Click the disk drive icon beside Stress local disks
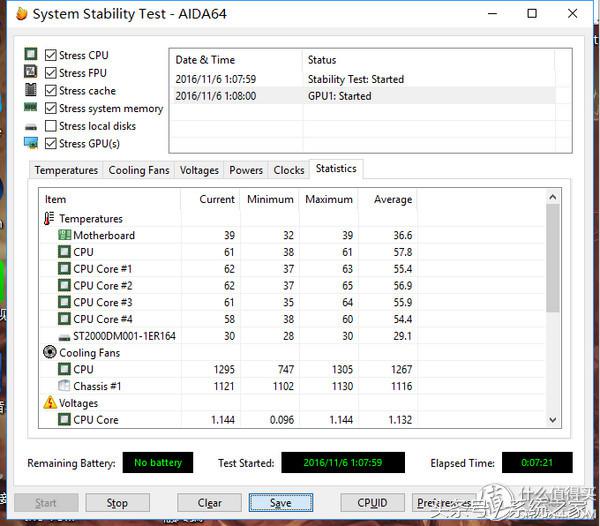Screen dimensions: 600x526 click(x=31, y=127)
